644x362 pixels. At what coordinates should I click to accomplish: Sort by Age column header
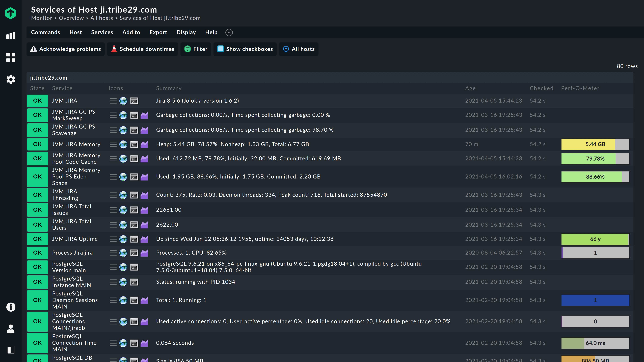point(470,88)
